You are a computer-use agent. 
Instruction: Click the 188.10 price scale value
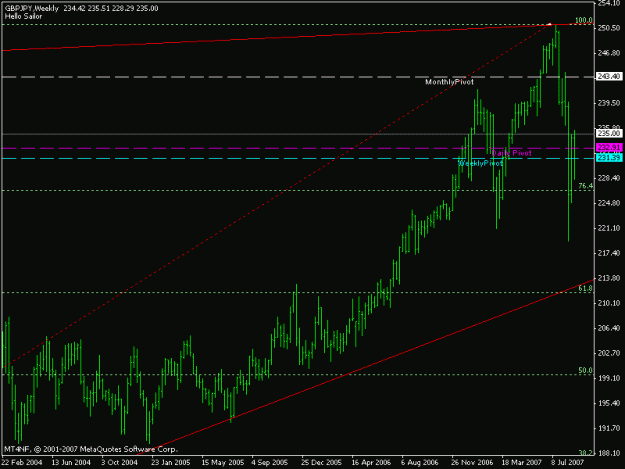(609, 453)
